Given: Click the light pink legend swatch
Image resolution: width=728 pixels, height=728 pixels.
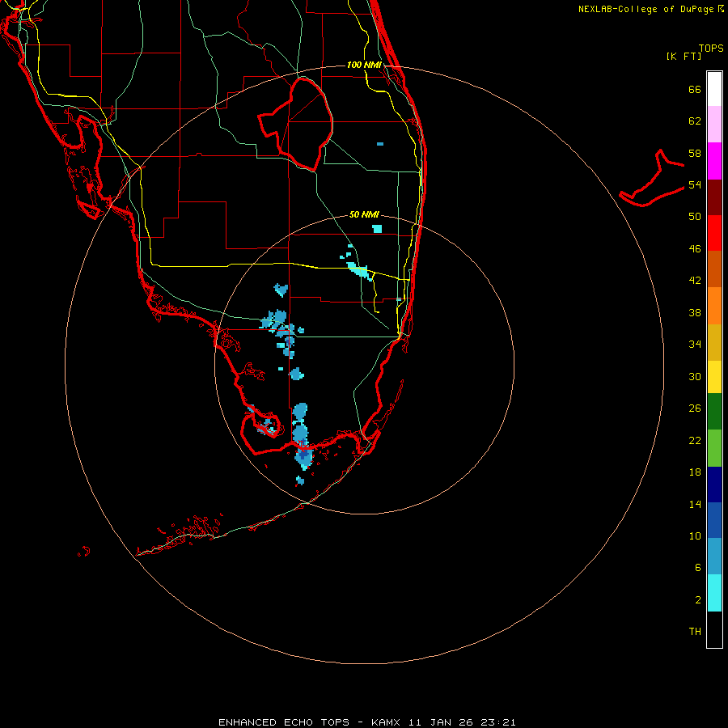Looking at the screenshot, I should tap(714, 124).
